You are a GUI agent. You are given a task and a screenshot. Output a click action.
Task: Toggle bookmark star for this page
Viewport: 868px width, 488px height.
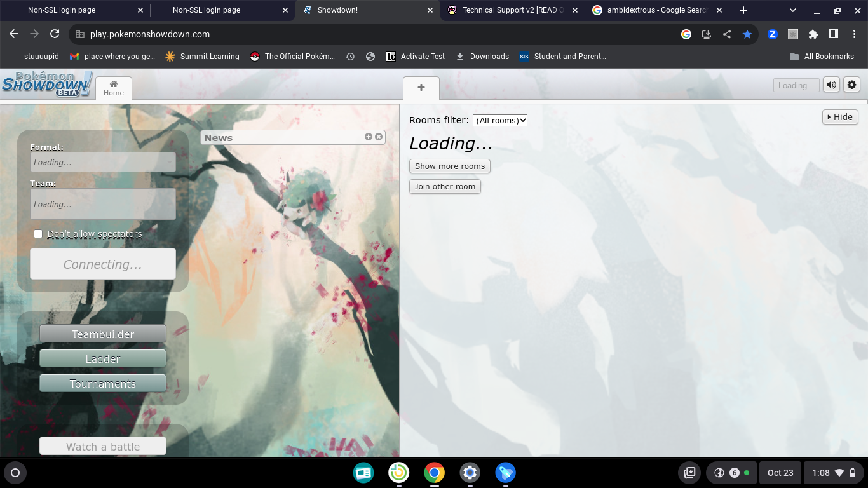pyautogui.click(x=747, y=34)
